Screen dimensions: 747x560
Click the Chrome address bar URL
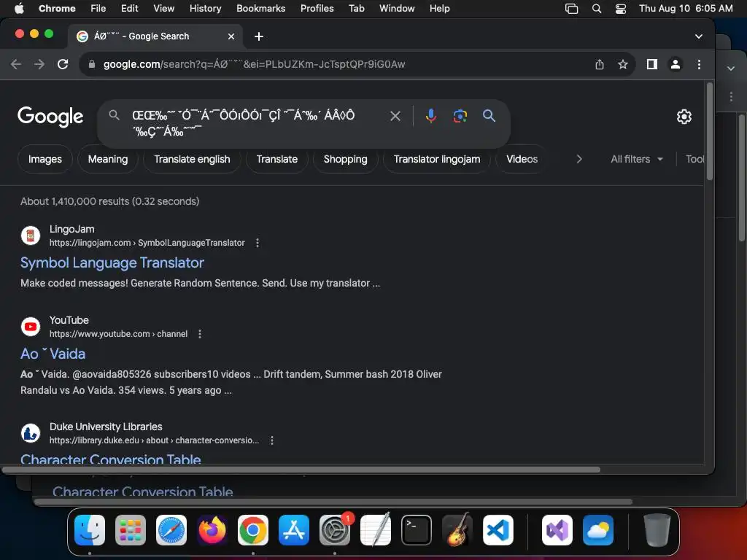coord(254,64)
